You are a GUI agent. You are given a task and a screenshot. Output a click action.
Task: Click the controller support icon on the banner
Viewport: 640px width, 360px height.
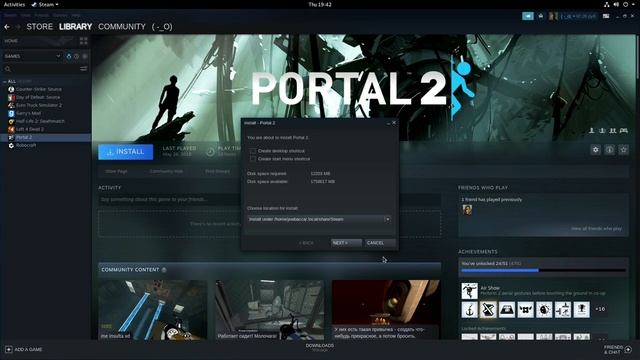click(x=624, y=131)
